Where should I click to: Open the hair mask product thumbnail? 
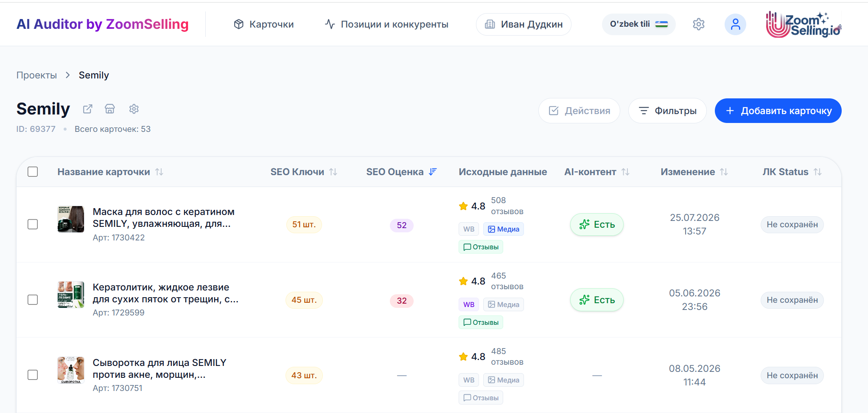(x=71, y=219)
